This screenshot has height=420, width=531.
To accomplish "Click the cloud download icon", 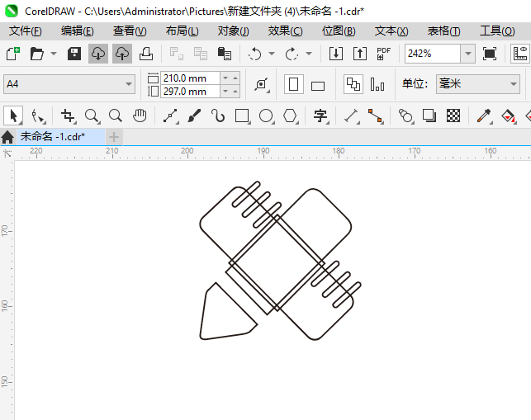I will tap(98, 54).
